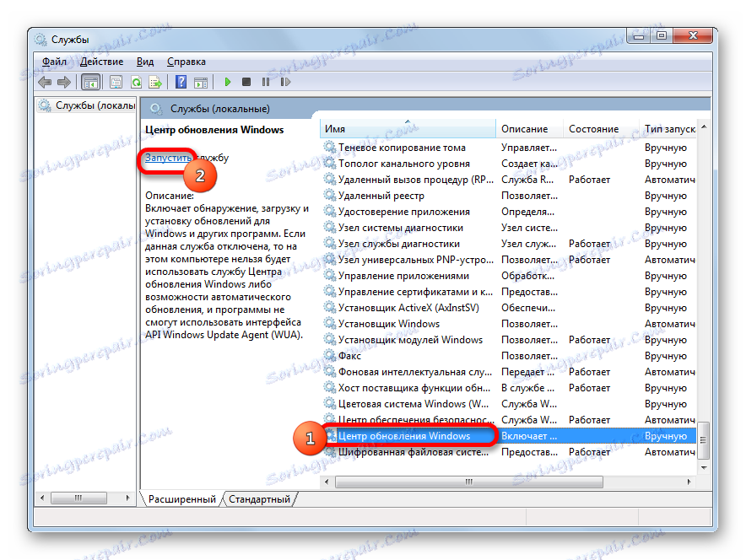Image resolution: width=746 pixels, height=560 pixels.
Task: Select Хост поставщика функции обнаружения row
Action: 509,388
